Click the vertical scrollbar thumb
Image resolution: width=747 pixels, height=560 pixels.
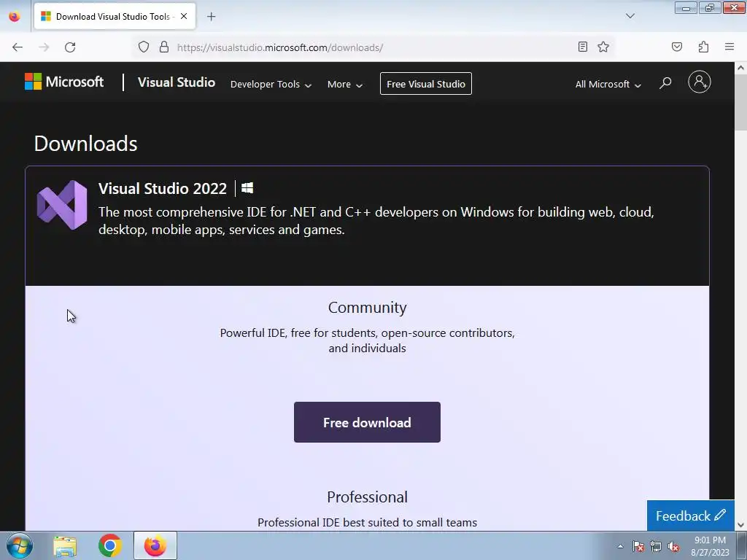pyautogui.click(x=740, y=102)
